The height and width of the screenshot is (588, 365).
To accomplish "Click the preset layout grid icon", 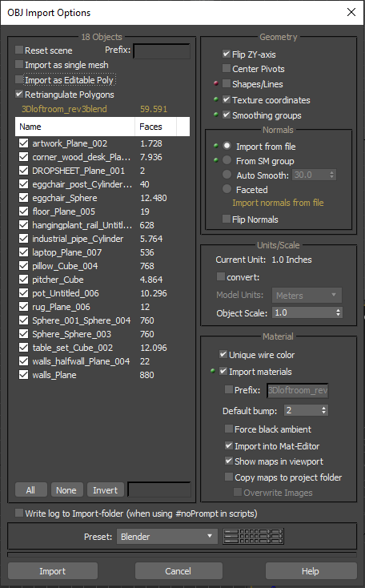I will point(253,536).
